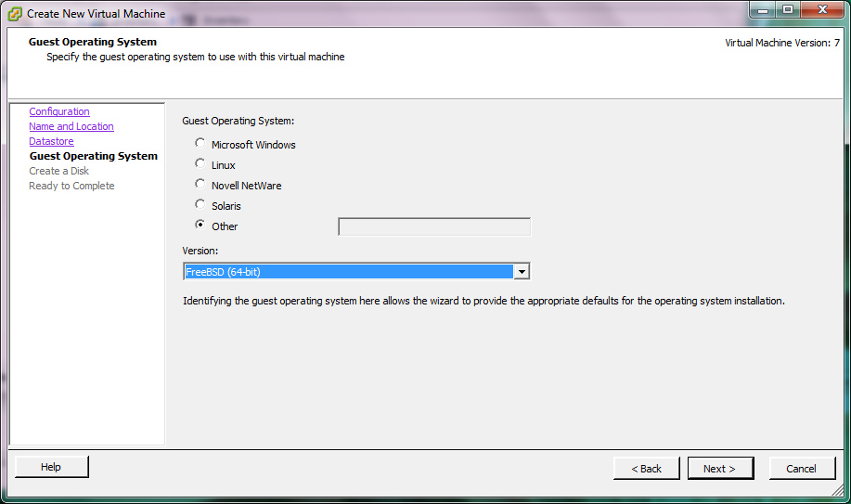Click the Create a Disk step label
Viewport: 851px width, 504px height.
(x=58, y=171)
